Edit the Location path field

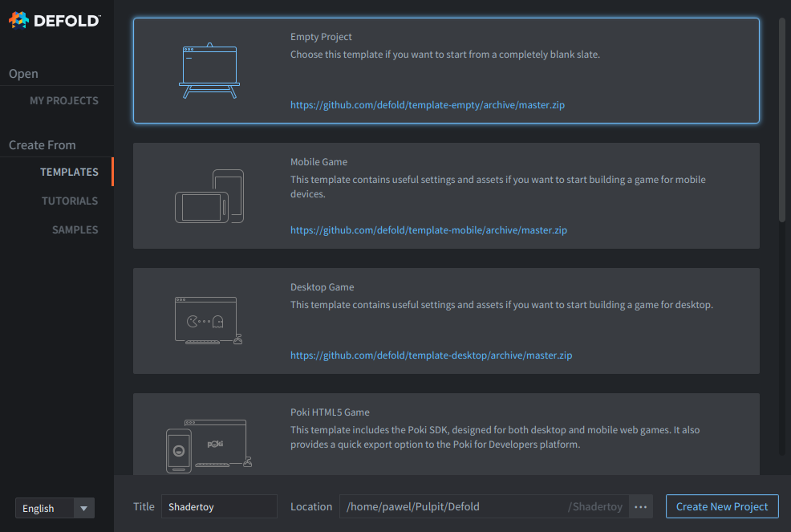pyautogui.click(x=485, y=506)
